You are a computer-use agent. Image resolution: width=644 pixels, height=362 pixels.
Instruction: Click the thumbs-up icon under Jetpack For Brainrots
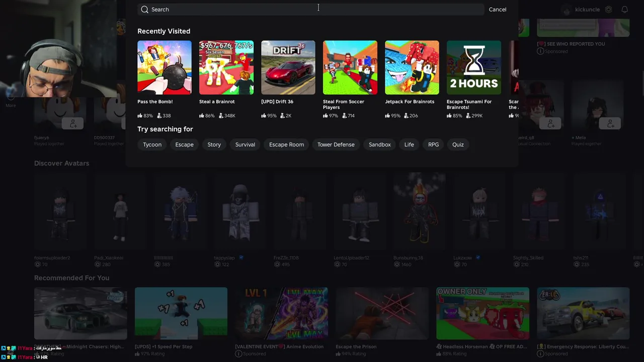(x=387, y=116)
